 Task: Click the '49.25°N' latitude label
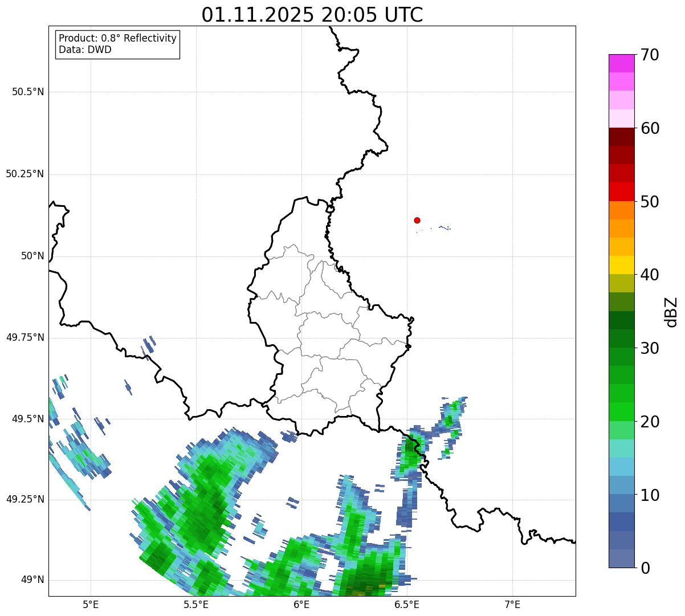(25, 499)
